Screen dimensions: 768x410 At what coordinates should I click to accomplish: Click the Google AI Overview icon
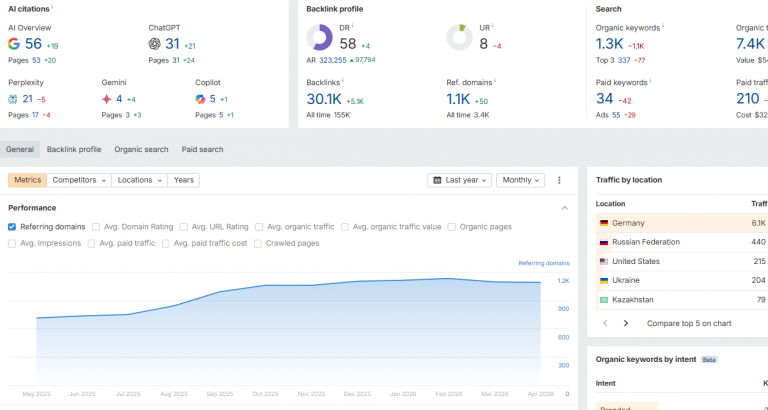point(14,44)
